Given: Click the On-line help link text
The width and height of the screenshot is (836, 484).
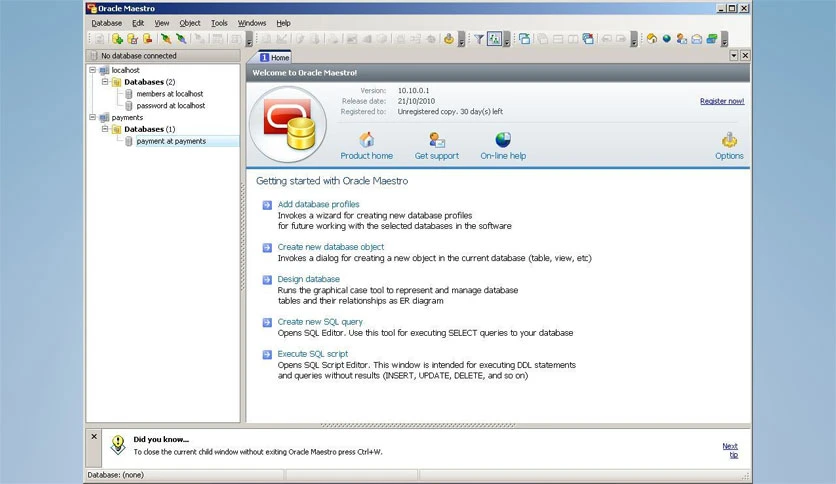Looking at the screenshot, I should pyautogui.click(x=503, y=156).
